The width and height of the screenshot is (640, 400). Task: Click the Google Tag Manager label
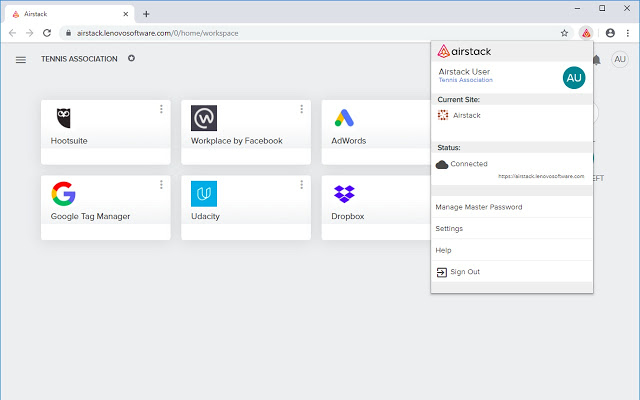point(90,216)
